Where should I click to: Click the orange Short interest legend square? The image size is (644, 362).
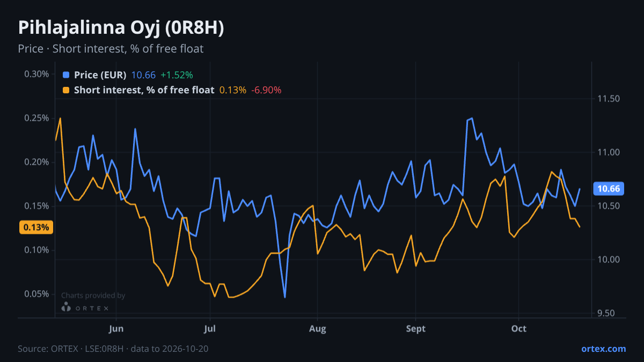tap(66, 90)
